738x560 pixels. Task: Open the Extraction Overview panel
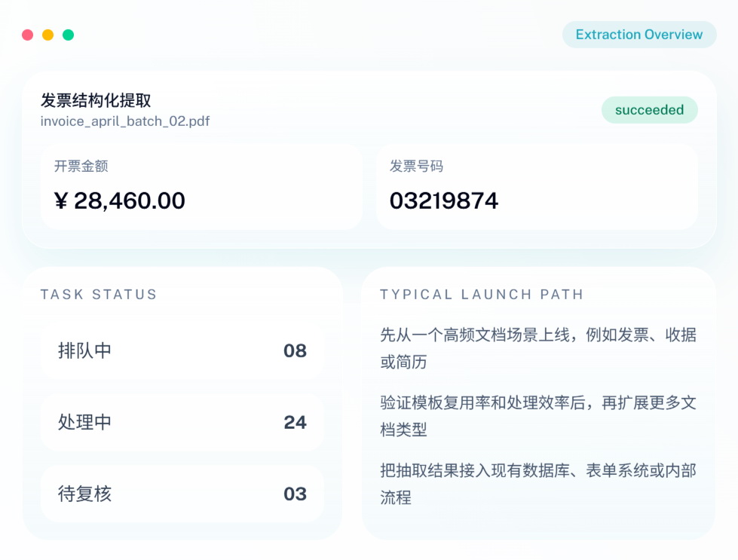click(639, 35)
